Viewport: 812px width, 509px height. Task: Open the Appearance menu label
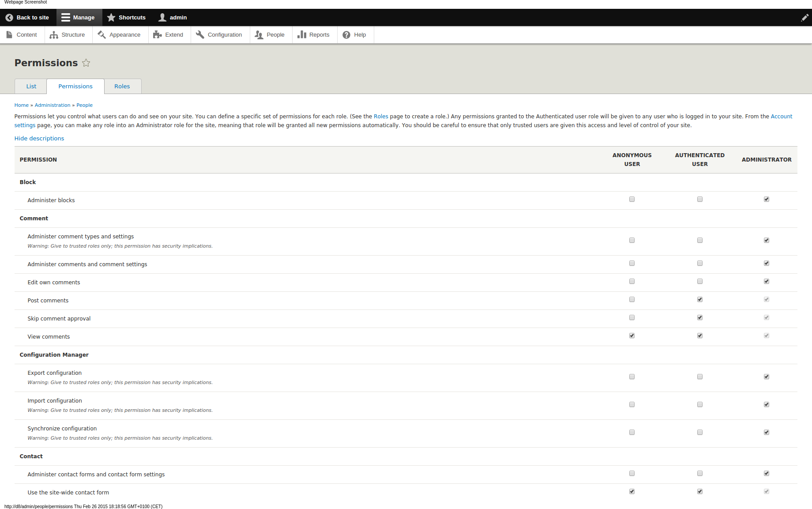tap(125, 35)
